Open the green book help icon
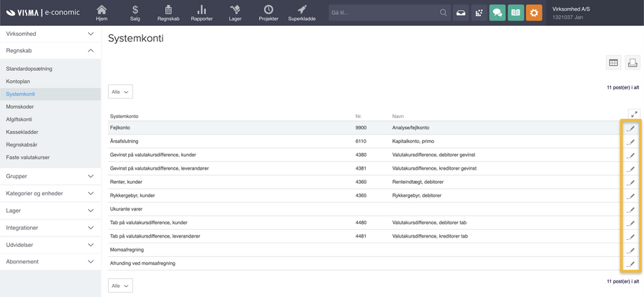The image size is (644, 297). (x=515, y=13)
